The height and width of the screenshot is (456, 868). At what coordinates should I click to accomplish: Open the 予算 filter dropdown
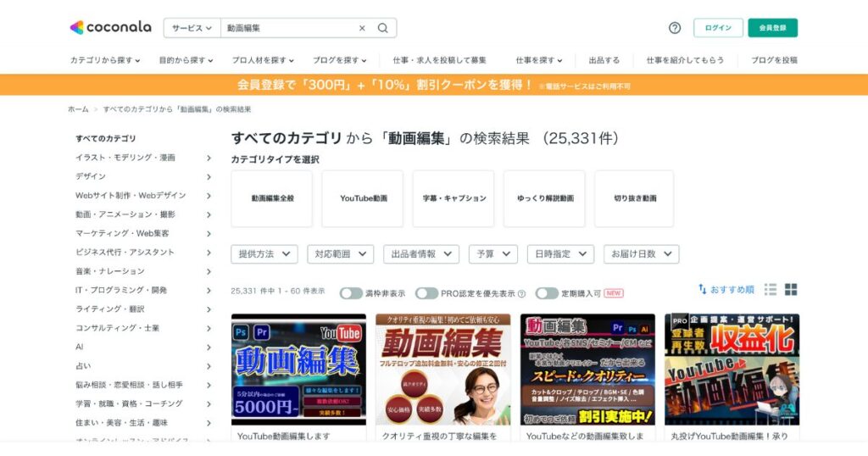click(x=493, y=254)
